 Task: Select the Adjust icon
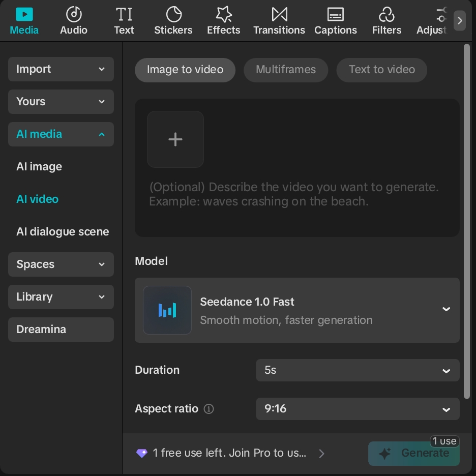[440, 14]
